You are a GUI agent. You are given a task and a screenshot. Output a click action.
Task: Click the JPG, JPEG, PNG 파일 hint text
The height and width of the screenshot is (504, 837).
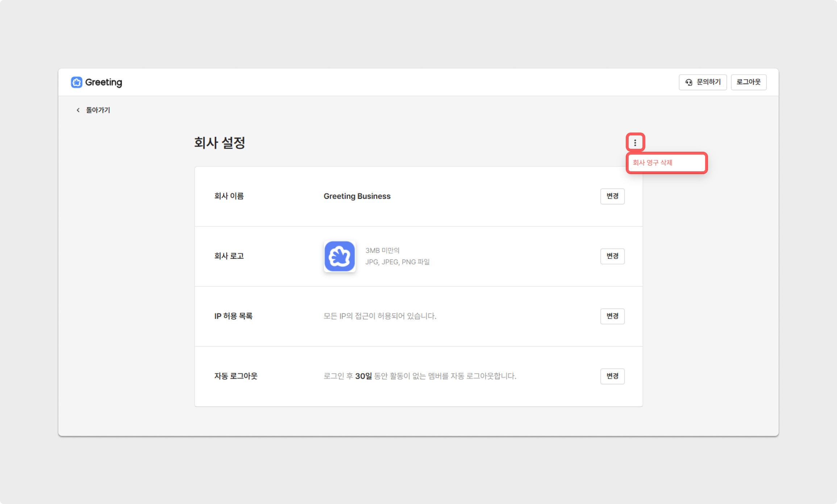point(397,262)
